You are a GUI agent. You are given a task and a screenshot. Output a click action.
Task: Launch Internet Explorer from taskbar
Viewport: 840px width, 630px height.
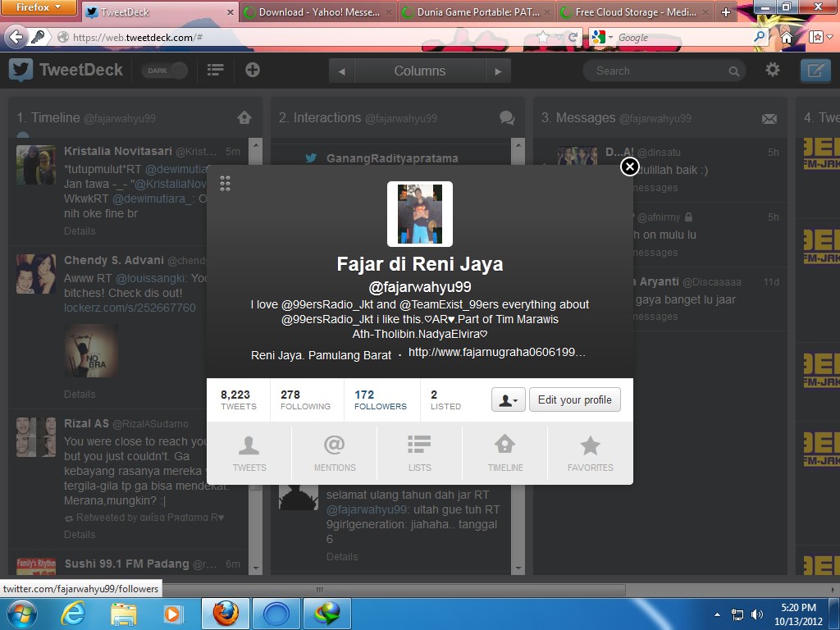(x=72, y=614)
